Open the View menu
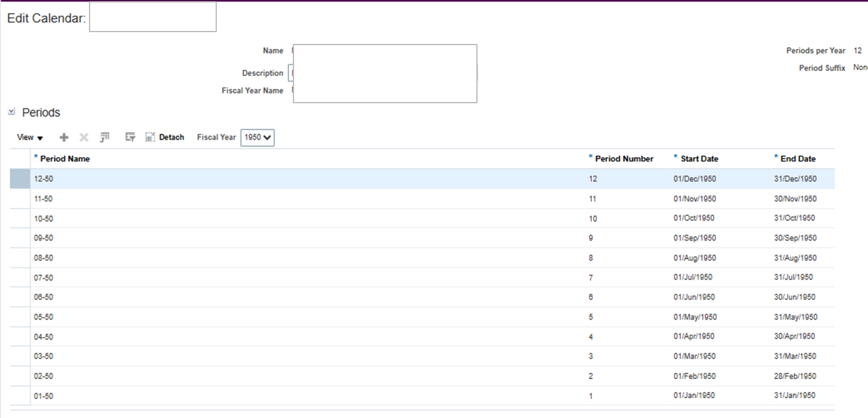868x418 pixels. click(x=30, y=137)
